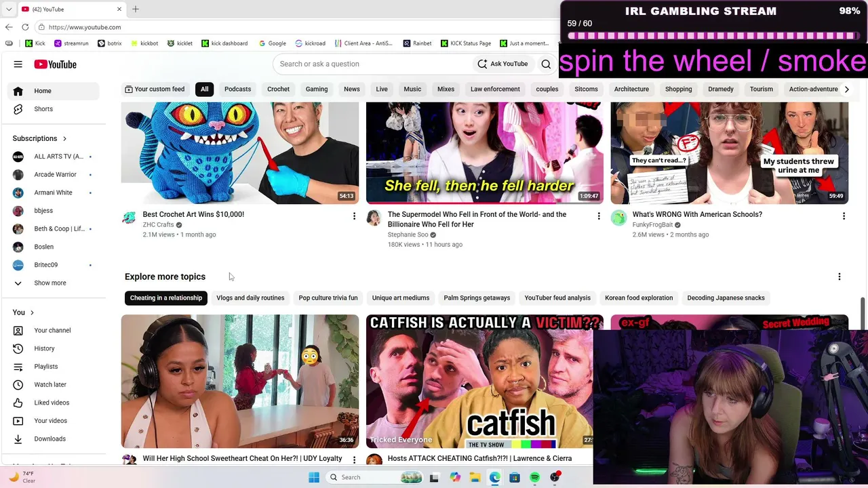Open a new browser tab
The height and width of the screenshot is (488, 868).
click(136, 9)
